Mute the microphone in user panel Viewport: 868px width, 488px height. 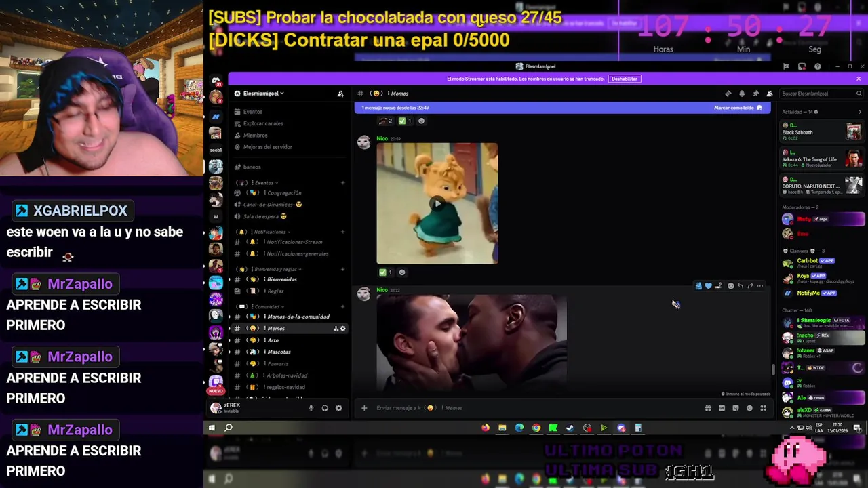(311, 408)
